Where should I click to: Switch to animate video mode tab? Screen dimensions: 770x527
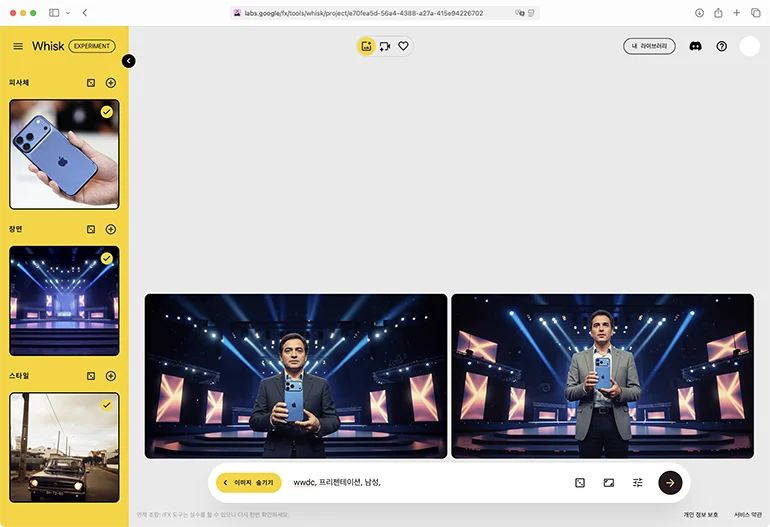coord(385,46)
